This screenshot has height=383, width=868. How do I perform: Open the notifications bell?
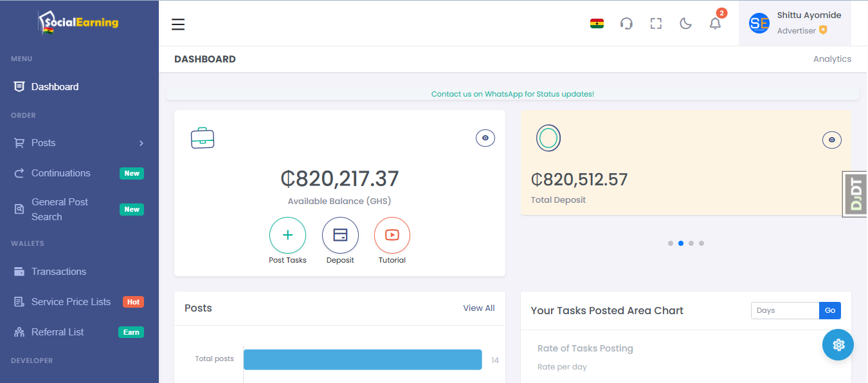point(715,24)
